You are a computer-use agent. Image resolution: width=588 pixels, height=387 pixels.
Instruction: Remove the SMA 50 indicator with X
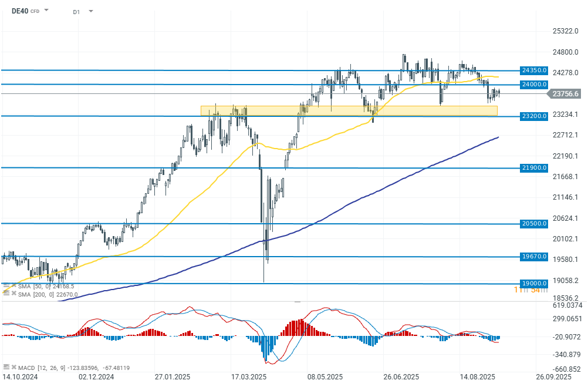click(x=14, y=286)
